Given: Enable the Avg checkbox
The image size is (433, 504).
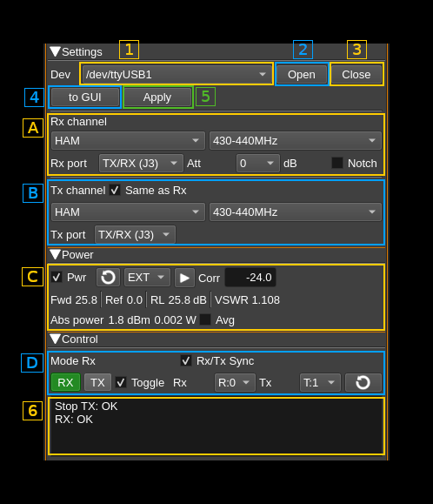Looking at the screenshot, I should pyautogui.click(x=205, y=319).
